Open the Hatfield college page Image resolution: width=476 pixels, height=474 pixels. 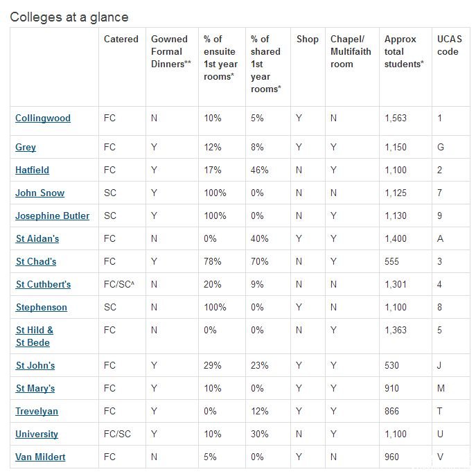(x=33, y=170)
